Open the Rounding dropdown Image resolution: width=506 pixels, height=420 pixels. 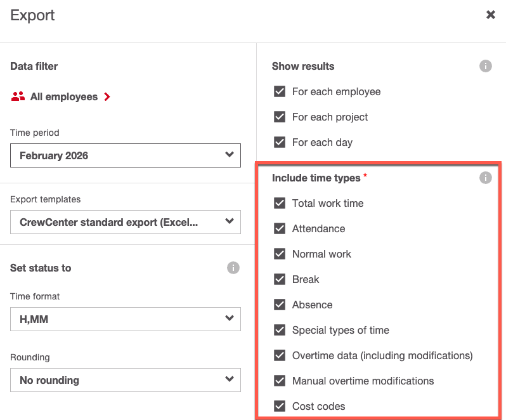(x=125, y=380)
